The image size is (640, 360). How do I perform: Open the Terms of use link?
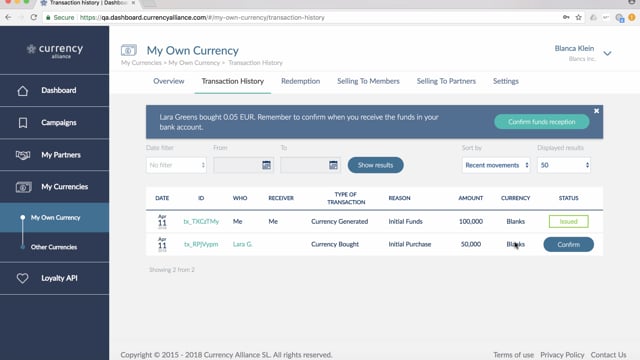coord(513,355)
